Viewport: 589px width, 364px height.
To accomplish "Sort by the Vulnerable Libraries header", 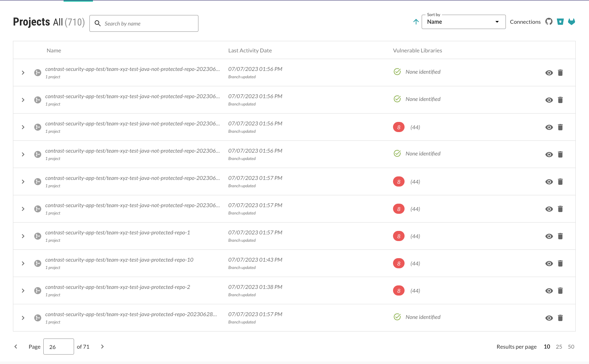I will coord(417,50).
